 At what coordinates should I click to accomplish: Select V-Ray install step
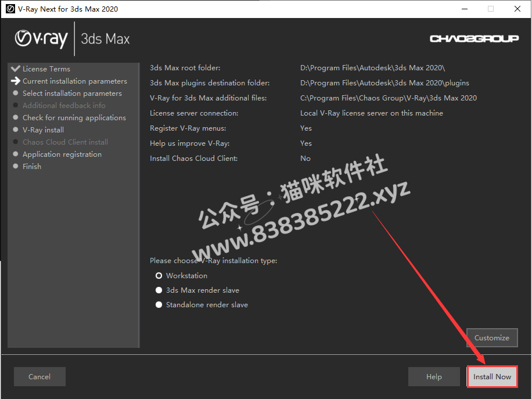[43, 130]
